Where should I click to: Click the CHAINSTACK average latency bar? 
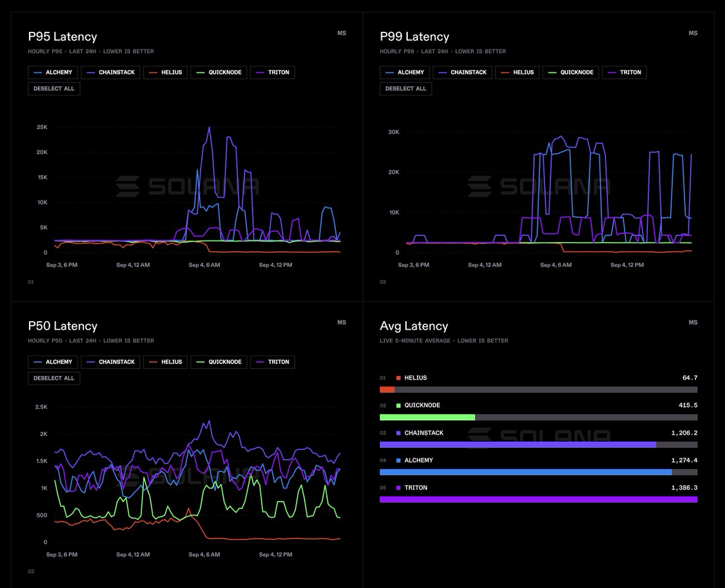pyautogui.click(x=538, y=445)
